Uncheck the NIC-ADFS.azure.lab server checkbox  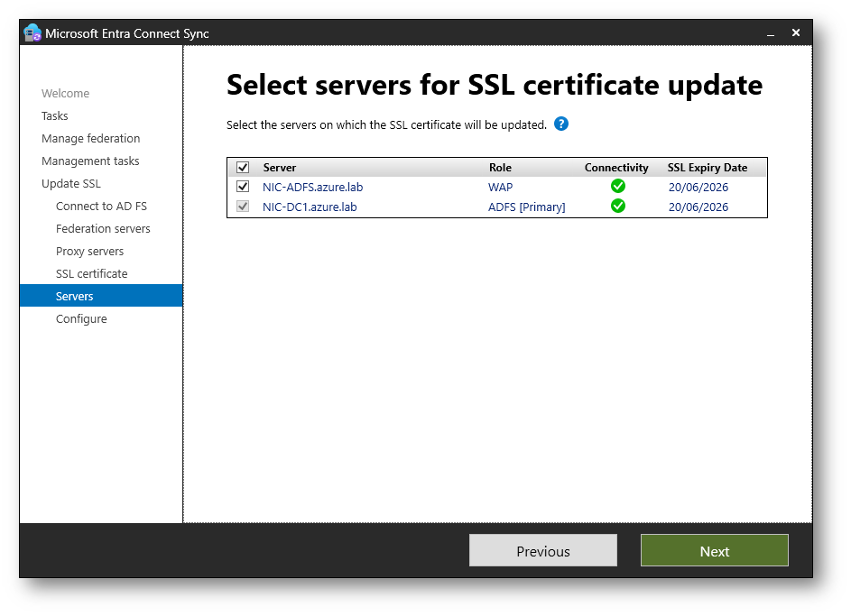point(243,187)
